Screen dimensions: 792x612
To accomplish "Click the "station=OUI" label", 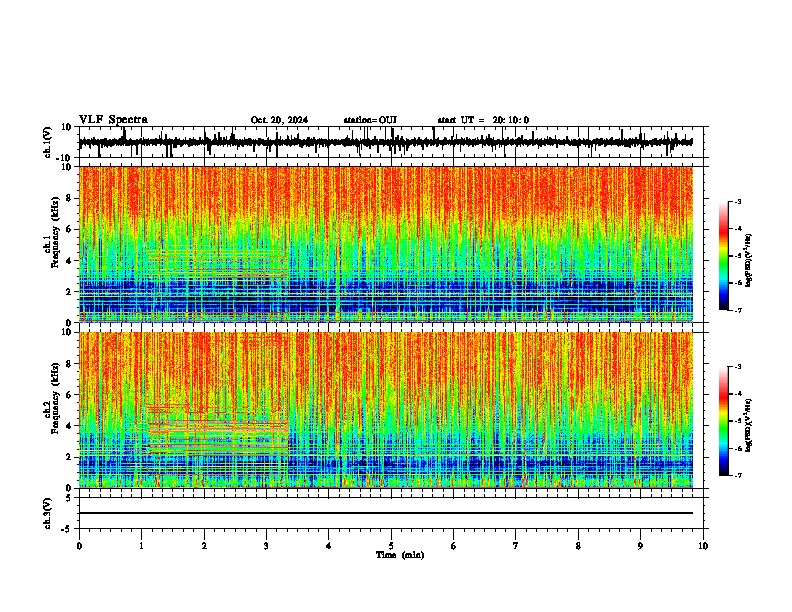I will 370,120.
